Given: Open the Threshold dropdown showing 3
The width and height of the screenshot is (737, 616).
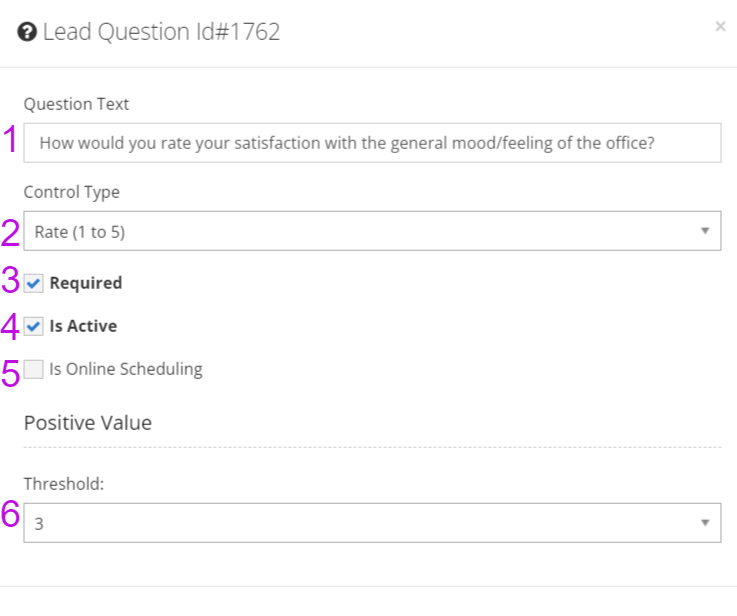Looking at the screenshot, I should pyautogui.click(x=372, y=523).
